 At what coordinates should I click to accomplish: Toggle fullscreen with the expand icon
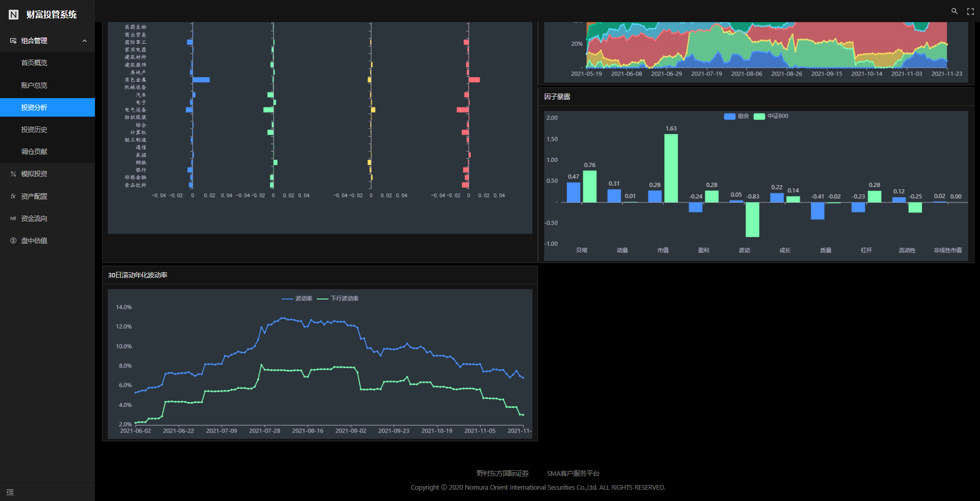tap(970, 11)
